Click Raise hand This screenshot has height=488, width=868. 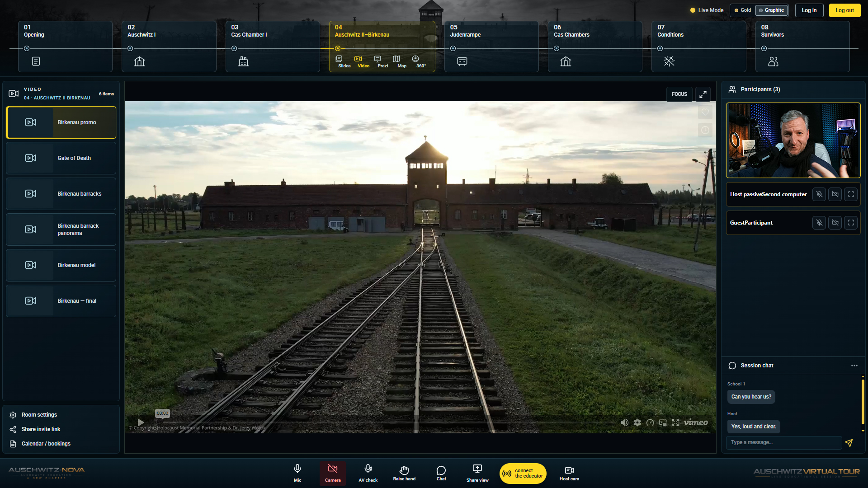click(404, 473)
